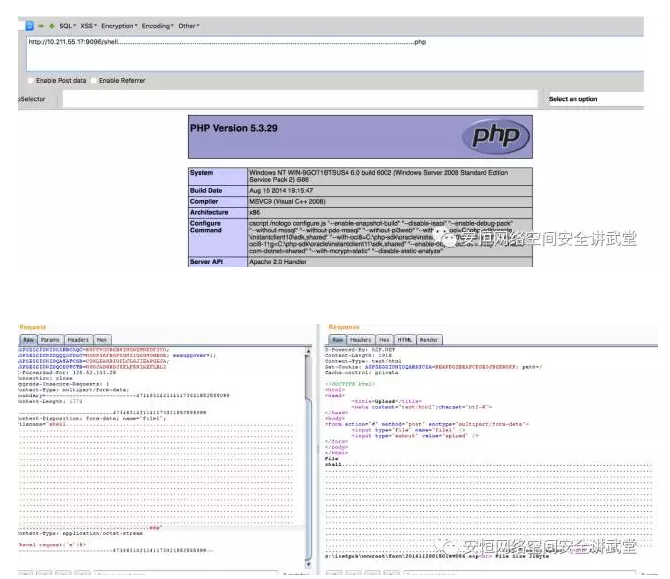Screen dimensions: 670x579
Task: Click the 'Connection: close' request line
Action: coord(45,378)
